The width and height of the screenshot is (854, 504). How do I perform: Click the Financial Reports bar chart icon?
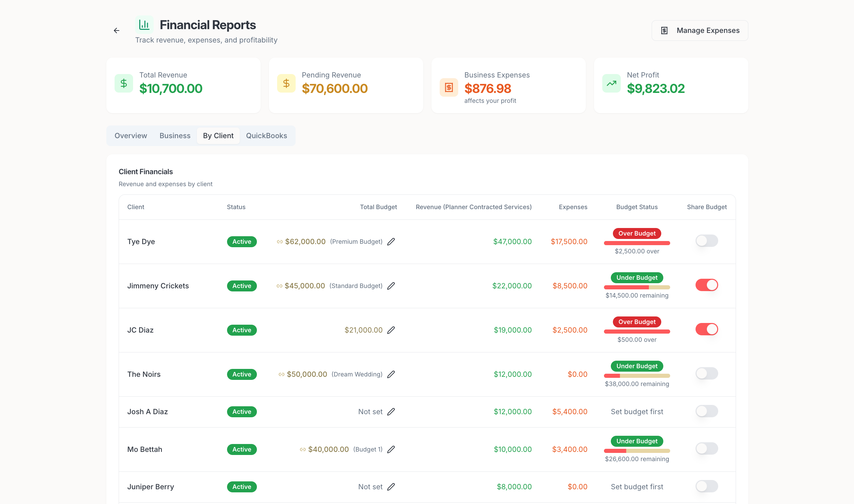pyautogui.click(x=144, y=25)
